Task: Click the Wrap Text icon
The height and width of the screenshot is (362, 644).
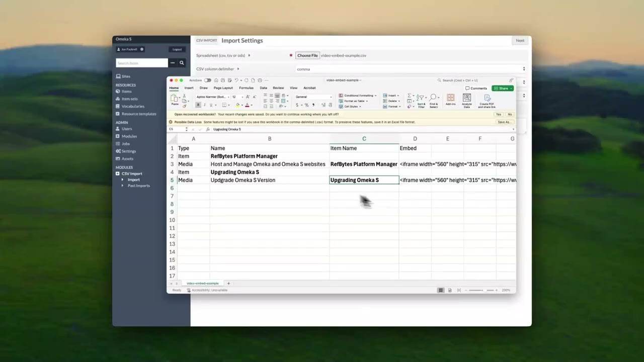Action: 284,96
